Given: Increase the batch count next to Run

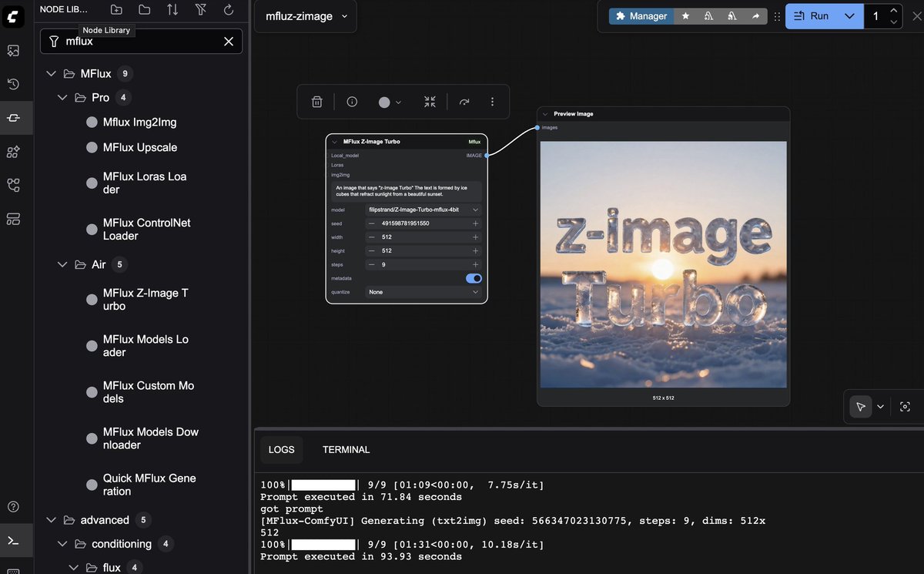Looking at the screenshot, I should [x=893, y=10].
